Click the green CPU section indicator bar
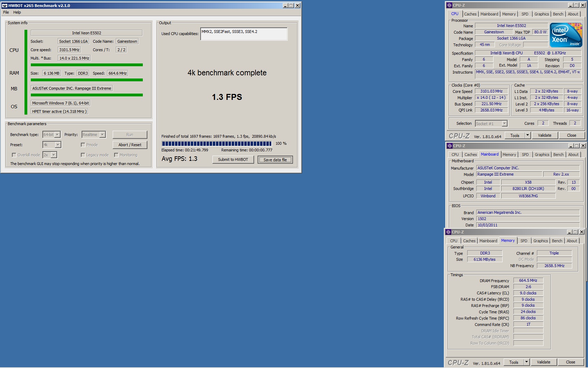588x368 pixels. click(x=26, y=72)
